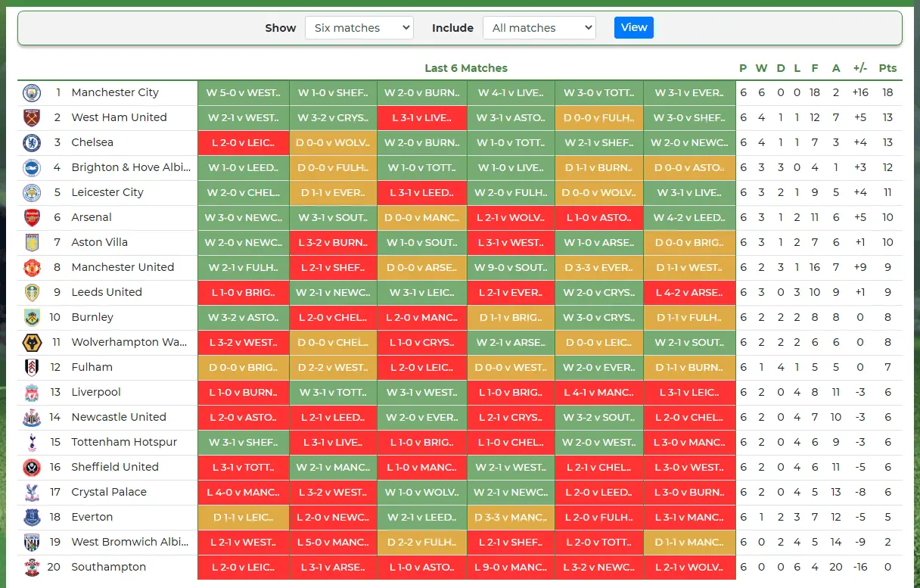The width and height of the screenshot is (920, 588).
Task: Click the Manchester City club crest
Action: [x=32, y=93]
